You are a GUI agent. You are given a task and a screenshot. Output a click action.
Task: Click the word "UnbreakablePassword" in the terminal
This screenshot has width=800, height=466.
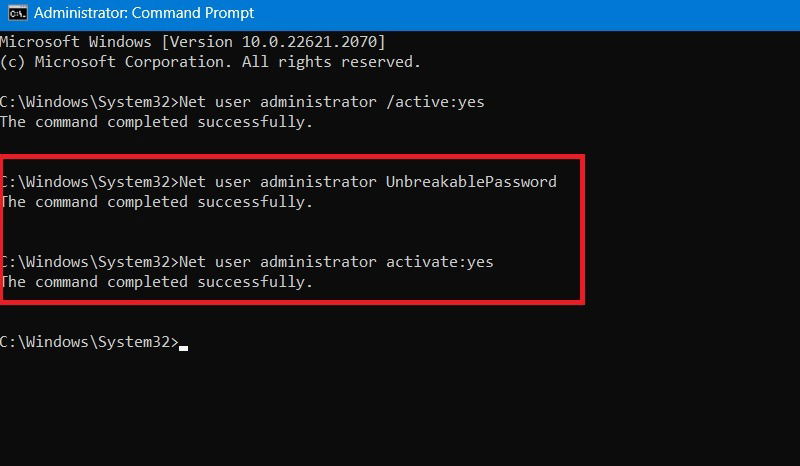point(471,182)
